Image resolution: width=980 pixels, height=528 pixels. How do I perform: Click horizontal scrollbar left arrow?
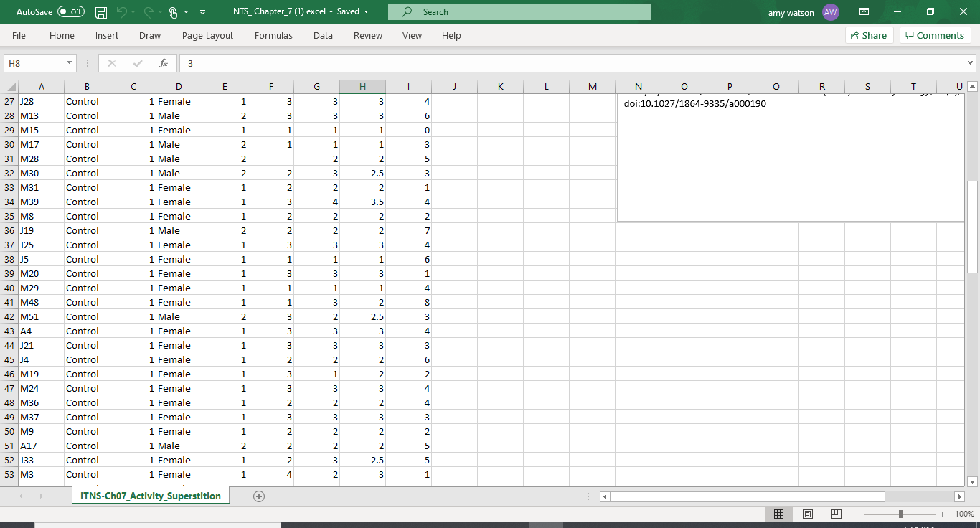(605, 496)
